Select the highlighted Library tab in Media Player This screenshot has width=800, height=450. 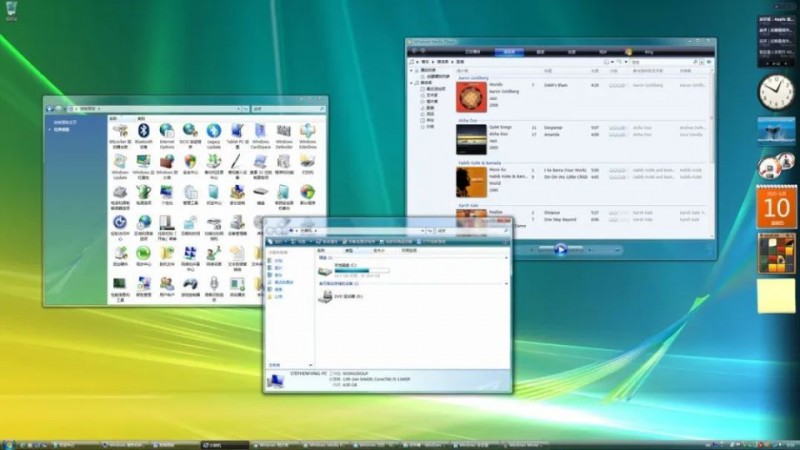[509, 50]
